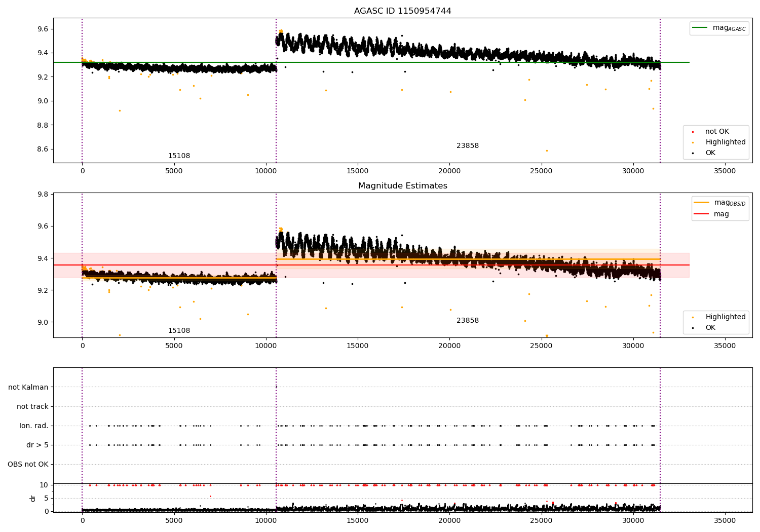The height and width of the screenshot is (532, 760).
Task: Click the green mag AGASC legend line
Action: (700, 28)
